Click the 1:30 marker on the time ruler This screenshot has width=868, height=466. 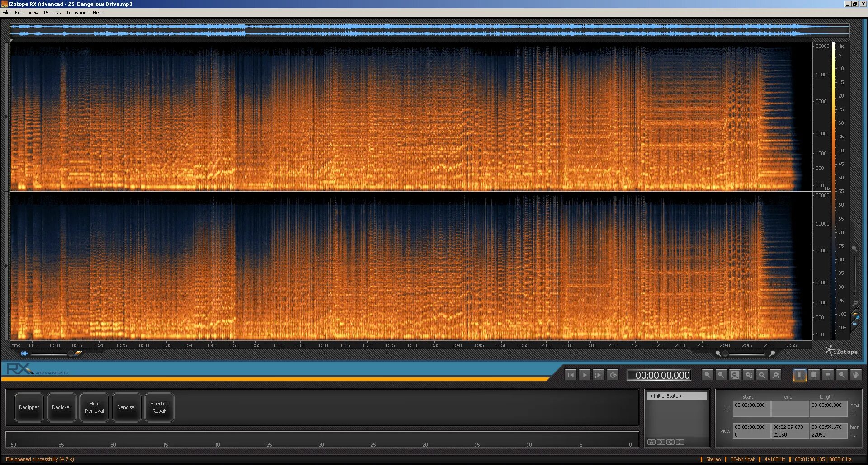point(412,346)
